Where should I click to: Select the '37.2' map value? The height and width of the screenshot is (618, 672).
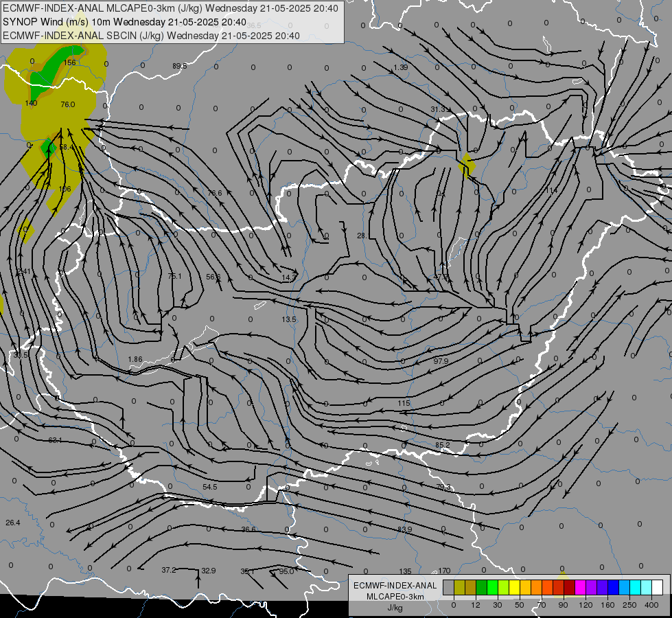click(169, 571)
